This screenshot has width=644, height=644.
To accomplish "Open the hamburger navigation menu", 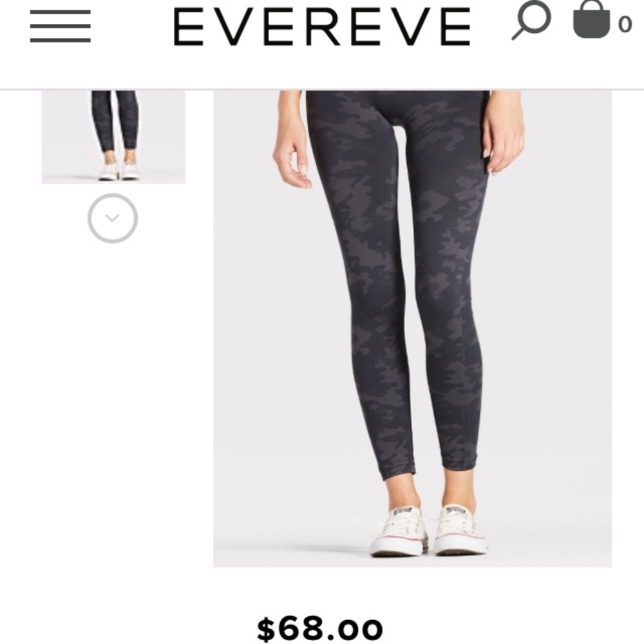I will 61,26.
